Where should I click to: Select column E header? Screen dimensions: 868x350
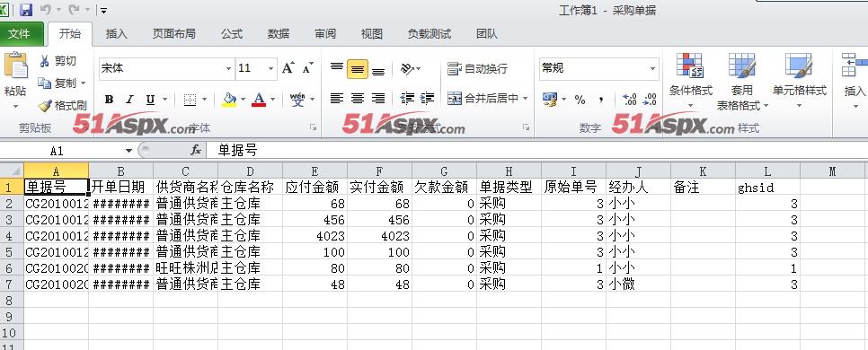point(314,171)
